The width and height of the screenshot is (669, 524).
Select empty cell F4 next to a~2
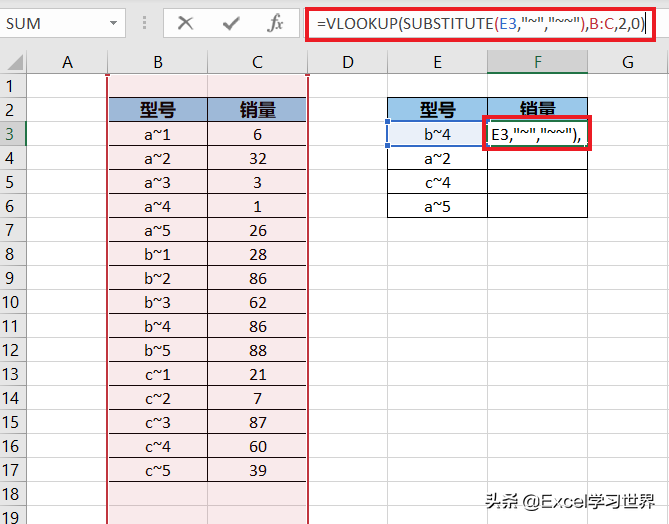(538, 159)
